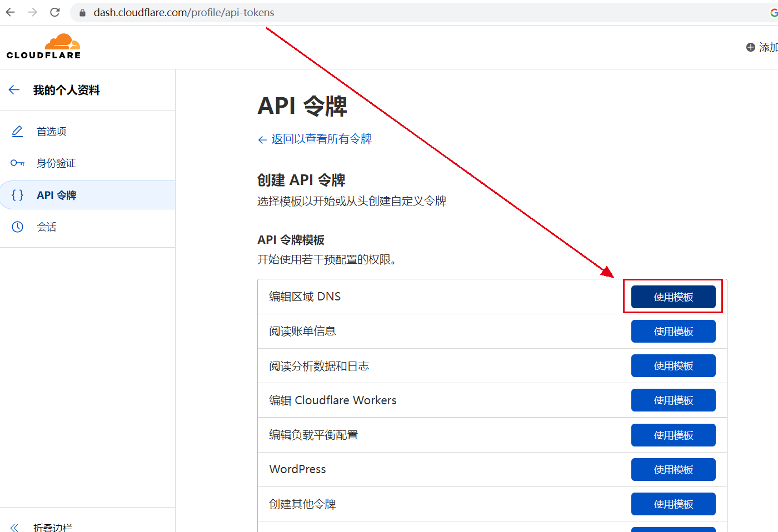
Task: Click the curly braces API 令牌 icon
Action: point(17,195)
